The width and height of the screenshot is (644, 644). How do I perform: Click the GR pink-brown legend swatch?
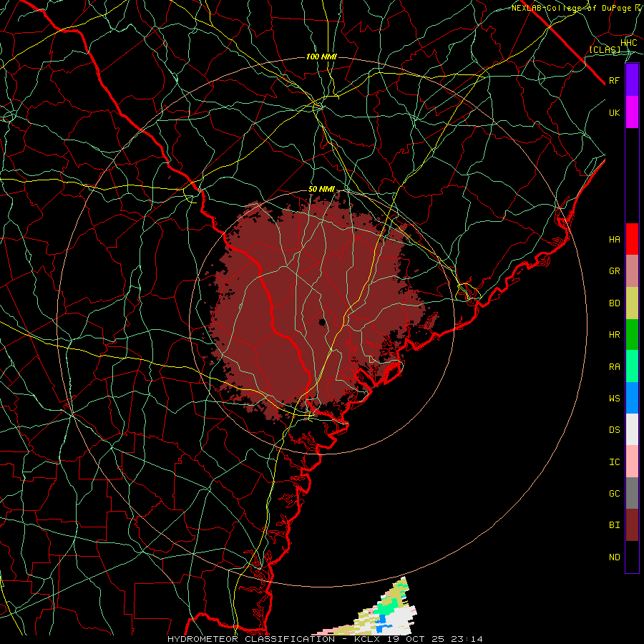coord(632,271)
